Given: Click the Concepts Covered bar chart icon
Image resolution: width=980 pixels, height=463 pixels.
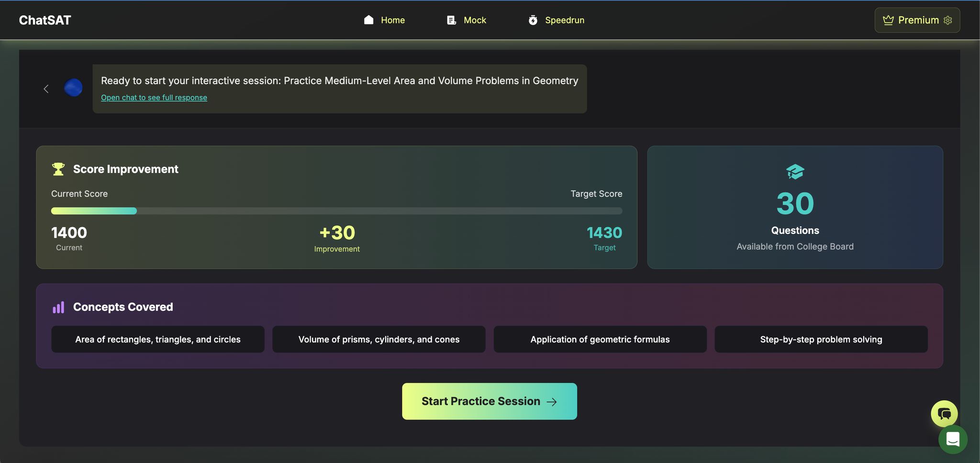Looking at the screenshot, I should pos(58,308).
